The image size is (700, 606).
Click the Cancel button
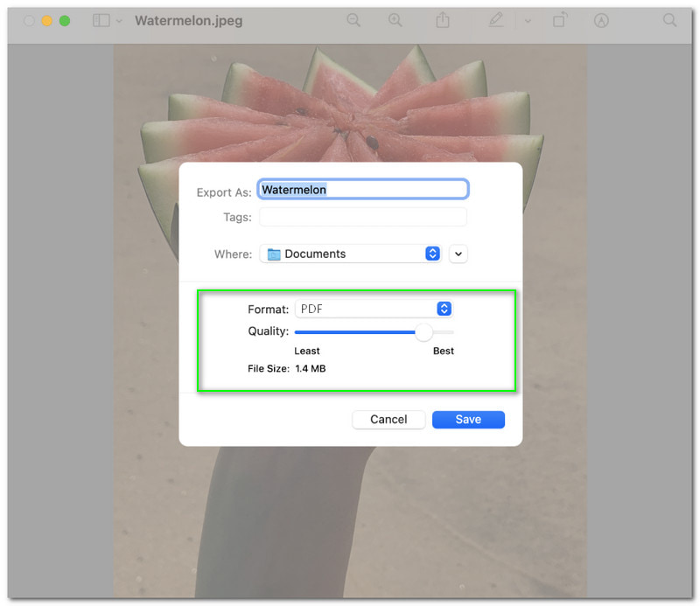388,420
